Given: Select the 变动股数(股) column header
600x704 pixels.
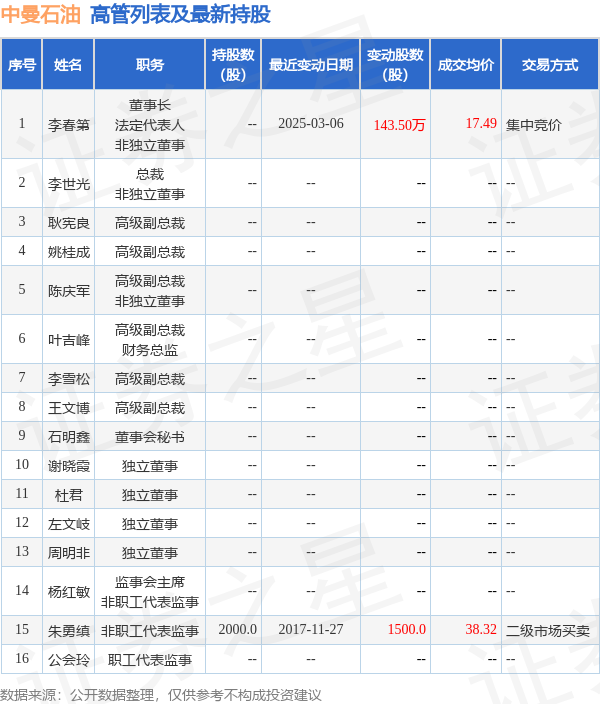Looking at the screenshot, I should [395, 65].
